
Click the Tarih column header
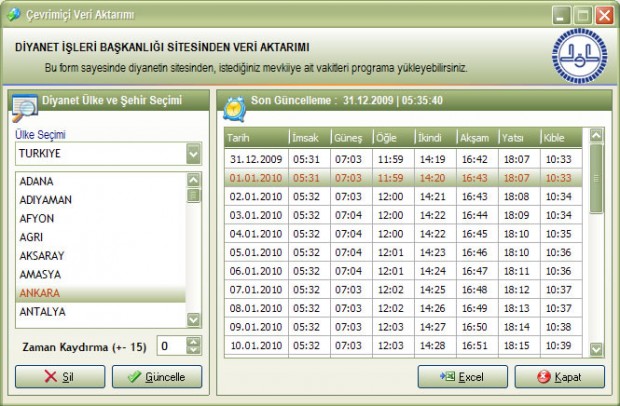[256, 138]
